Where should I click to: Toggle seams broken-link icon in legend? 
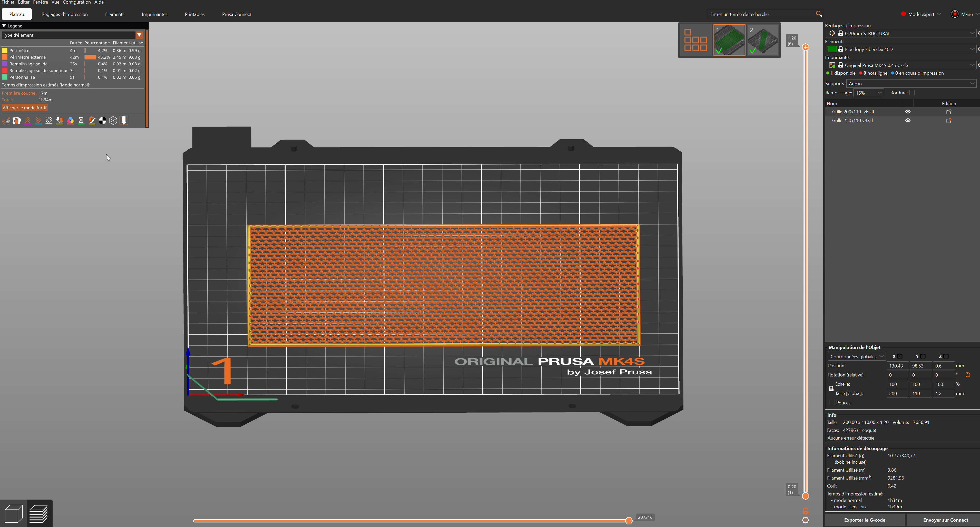coord(49,121)
